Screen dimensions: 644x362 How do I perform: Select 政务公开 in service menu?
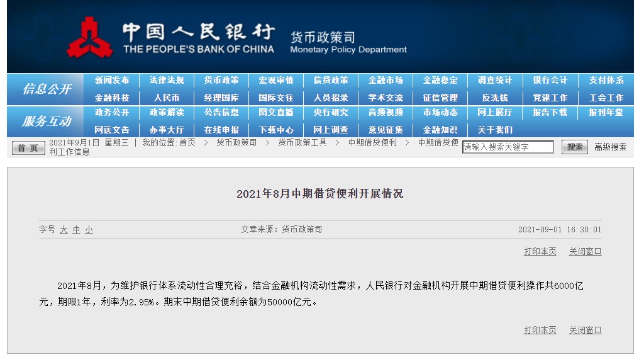point(112,112)
